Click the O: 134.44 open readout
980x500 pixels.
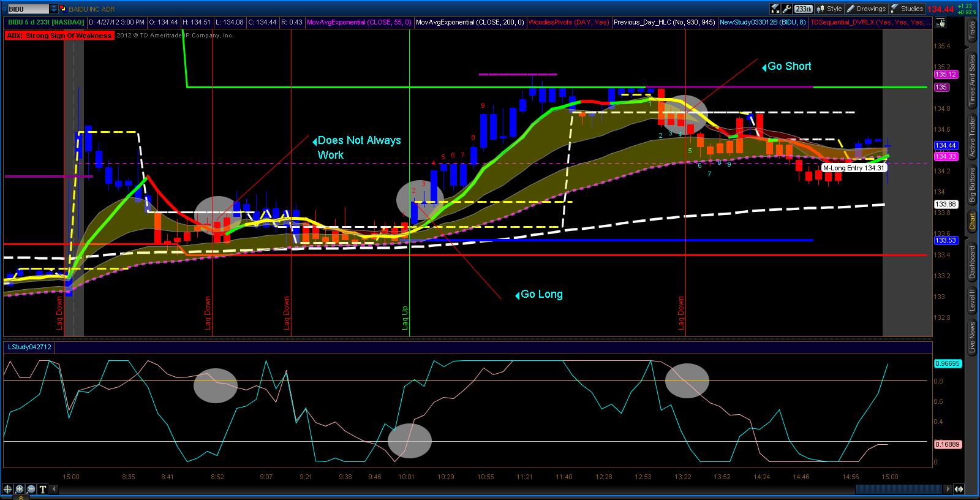[x=164, y=23]
